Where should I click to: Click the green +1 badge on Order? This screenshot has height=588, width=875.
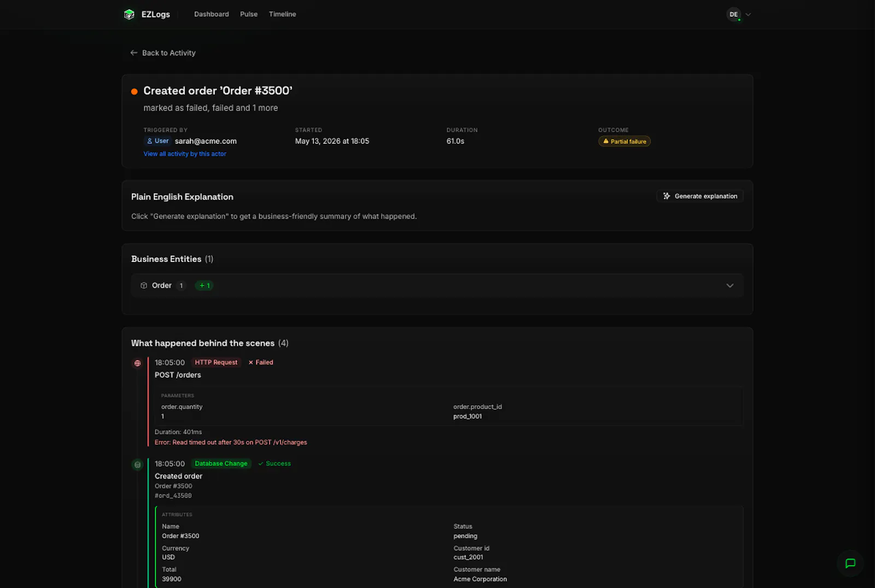point(205,286)
